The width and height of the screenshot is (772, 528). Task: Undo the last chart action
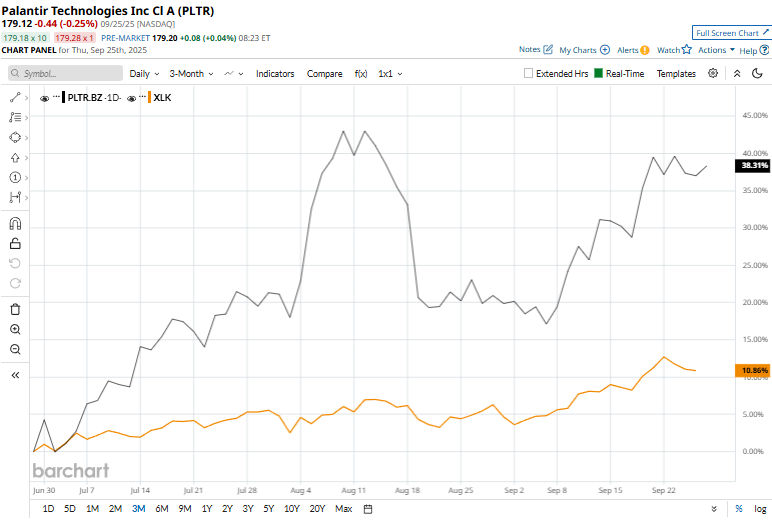15,263
